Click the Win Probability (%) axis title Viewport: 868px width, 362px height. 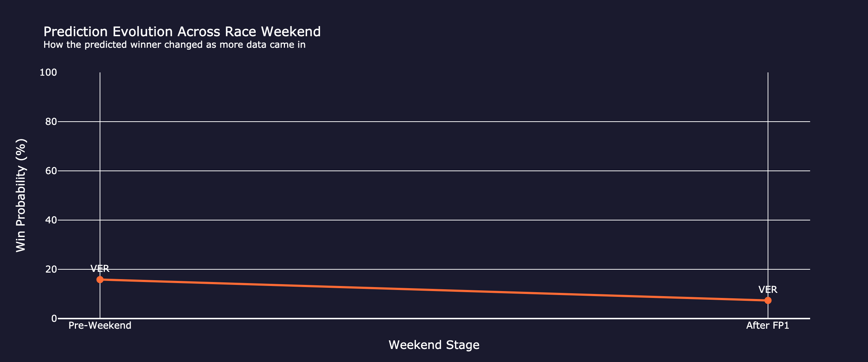point(21,195)
